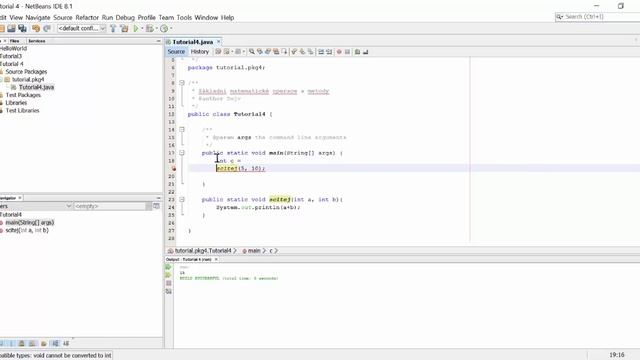
Task: Switch to Source view
Action: tap(176, 51)
